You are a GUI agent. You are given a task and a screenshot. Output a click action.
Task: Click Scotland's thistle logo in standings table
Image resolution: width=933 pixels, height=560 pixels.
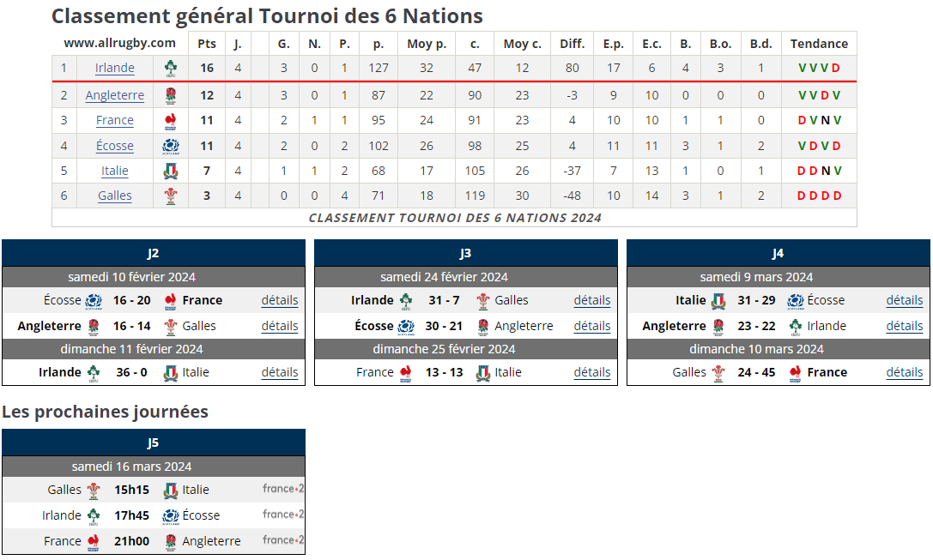(x=171, y=146)
